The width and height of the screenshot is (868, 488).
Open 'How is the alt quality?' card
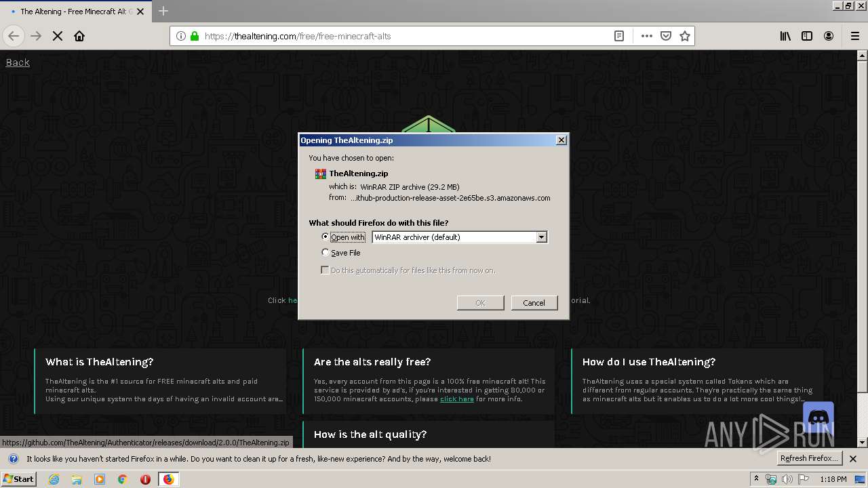429,434
